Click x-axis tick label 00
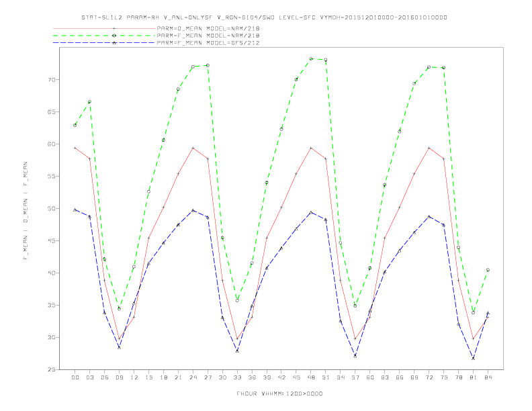This screenshot has width=532, height=411. (75, 377)
